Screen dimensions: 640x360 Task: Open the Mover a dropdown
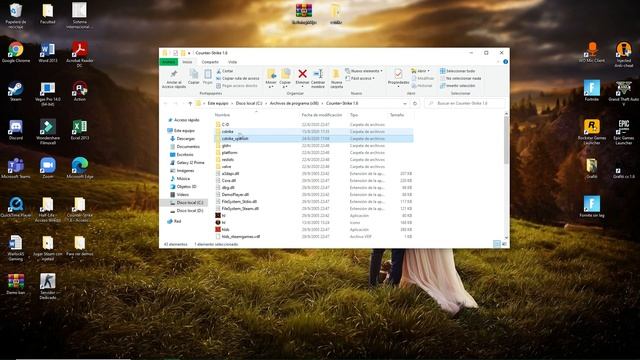(271, 78)
